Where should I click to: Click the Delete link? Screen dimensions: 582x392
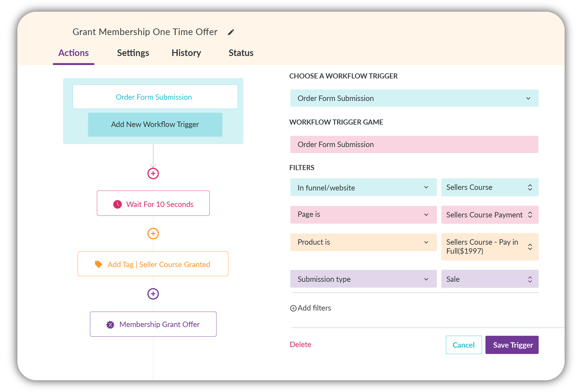coord(300,344)
